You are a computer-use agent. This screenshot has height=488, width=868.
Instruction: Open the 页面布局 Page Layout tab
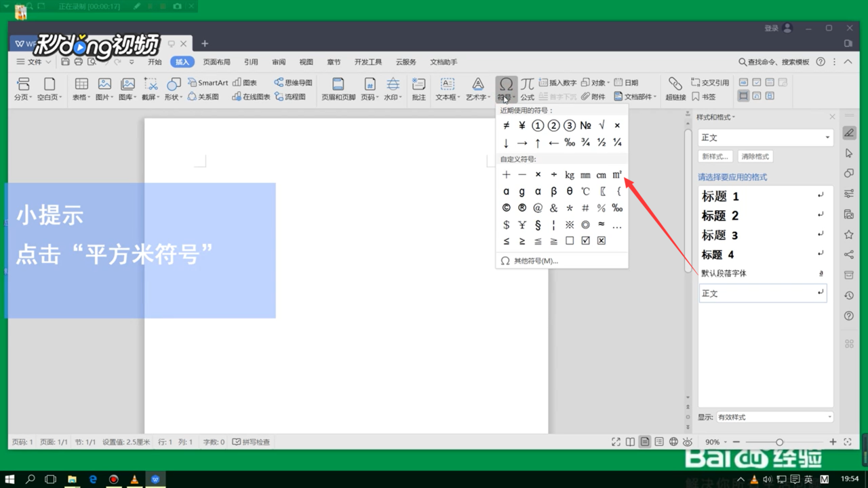coord(217,62)
